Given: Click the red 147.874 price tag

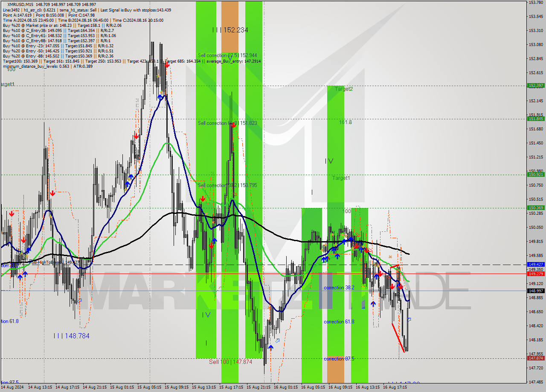Looking at the screenshot, I should point(536,358).
